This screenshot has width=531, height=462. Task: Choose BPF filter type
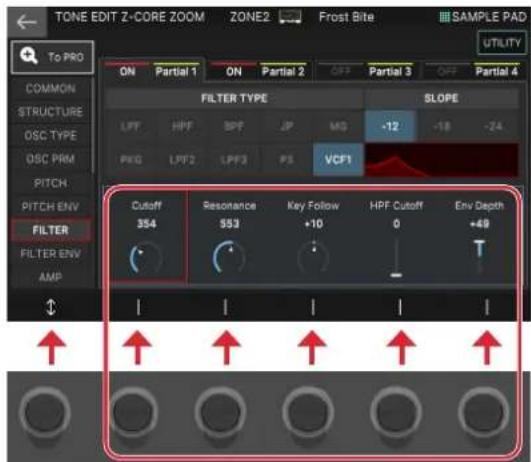(x=234, y=126)
